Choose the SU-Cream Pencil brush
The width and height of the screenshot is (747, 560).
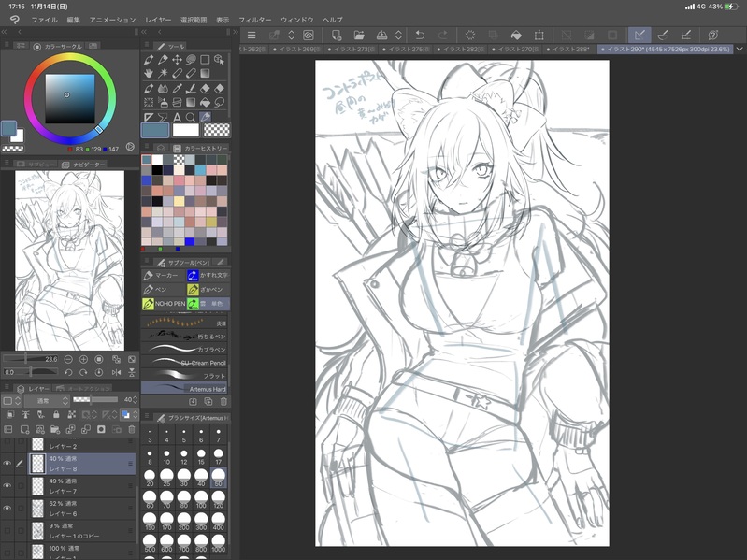(184, 363)
